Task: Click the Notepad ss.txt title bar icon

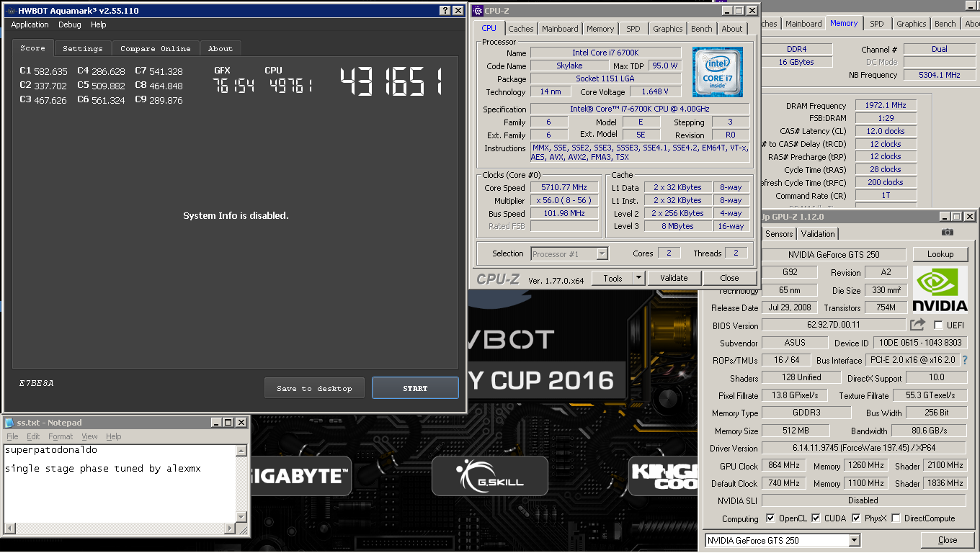Action: (8, 423)
